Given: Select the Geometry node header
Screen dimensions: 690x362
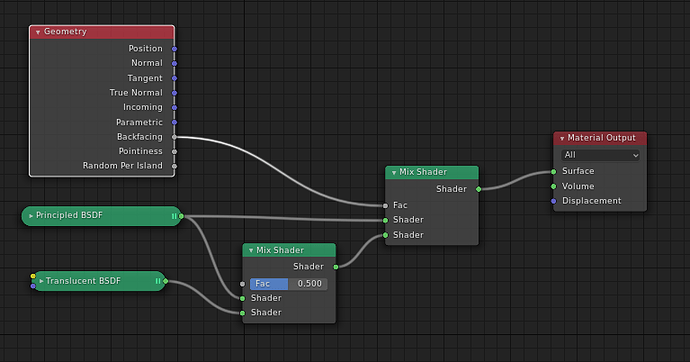Looking at the screenshot, I should point(102,32).
